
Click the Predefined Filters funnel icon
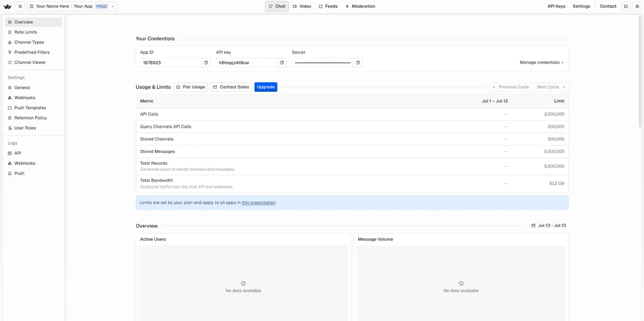(x=10, y=53)
